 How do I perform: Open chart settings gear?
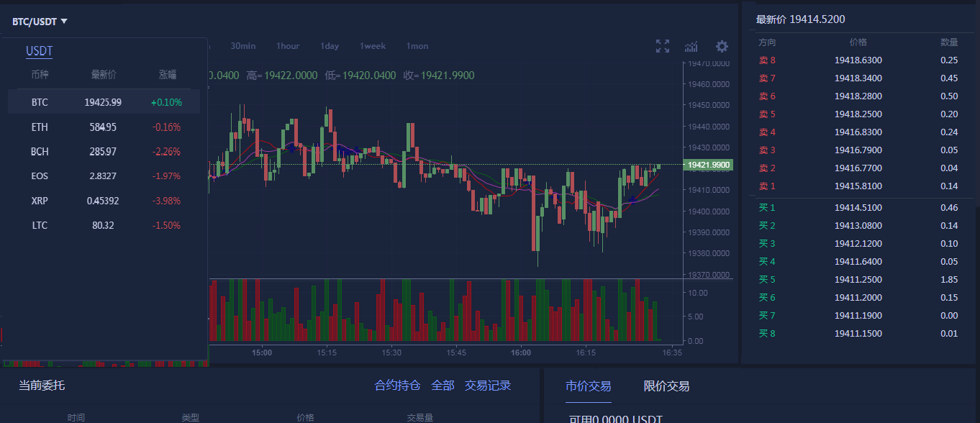tap(722, 46)
